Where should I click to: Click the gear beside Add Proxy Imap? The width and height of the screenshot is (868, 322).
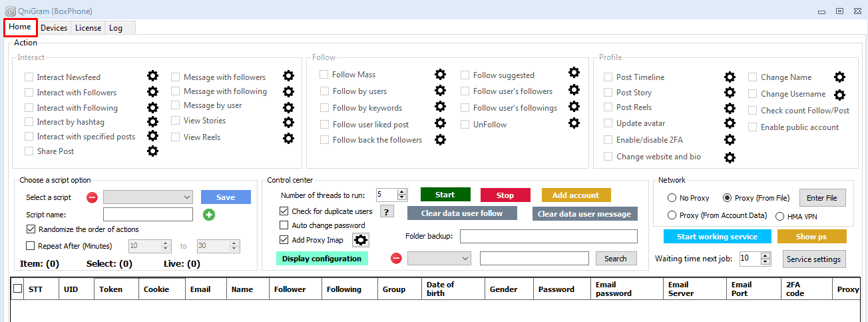[x=360, y=240]
